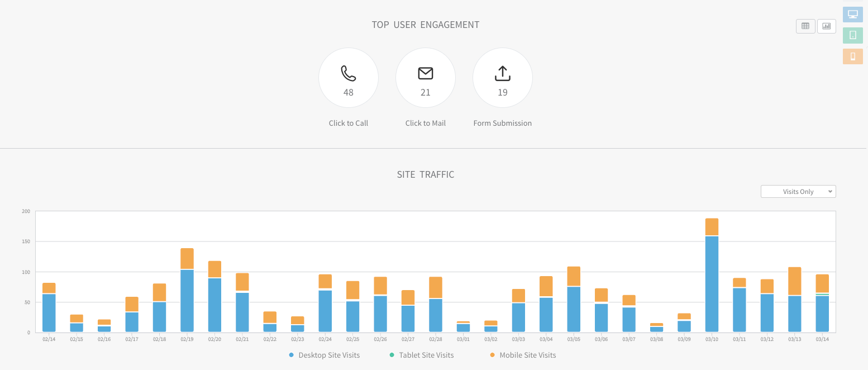Click the 03/10 desktop bar segment
The image size is (868, 370).
pos(712,284)
